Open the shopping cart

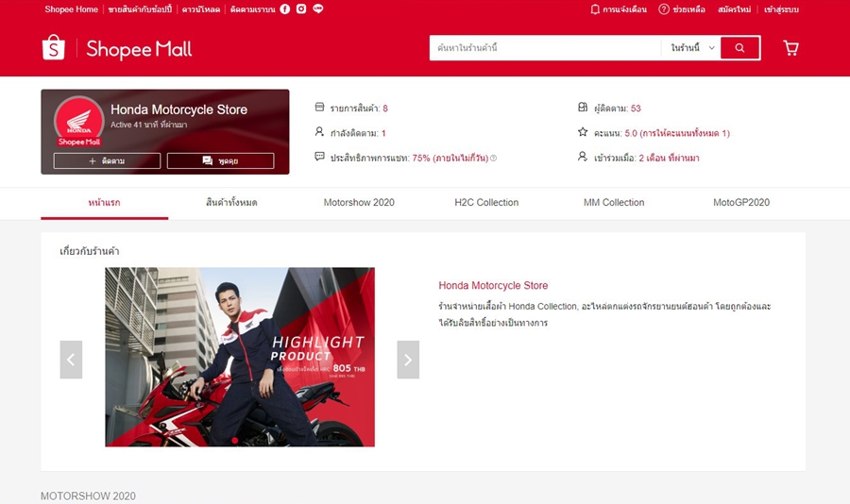pyautogui.click(x=790, y=48)
